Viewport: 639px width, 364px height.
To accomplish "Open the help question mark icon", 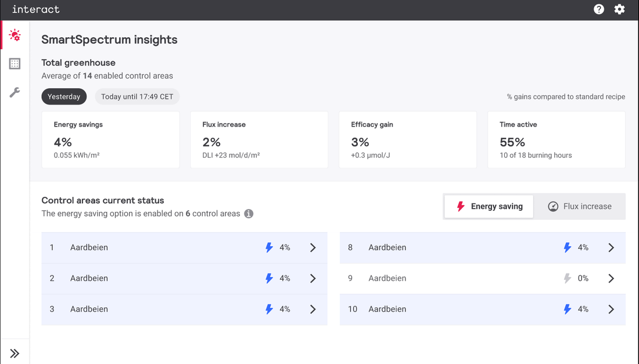I will tap(599, 9).
